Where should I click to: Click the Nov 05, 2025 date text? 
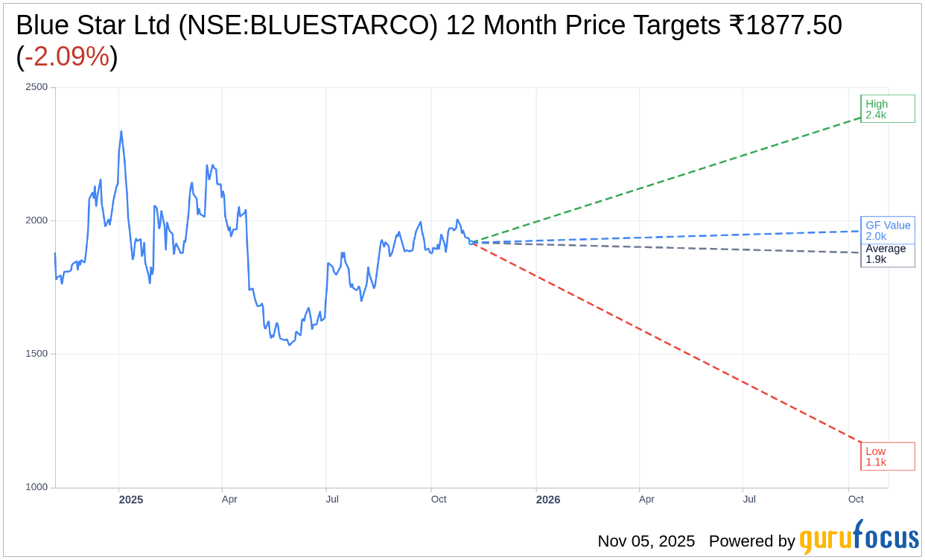click(646, 541)
